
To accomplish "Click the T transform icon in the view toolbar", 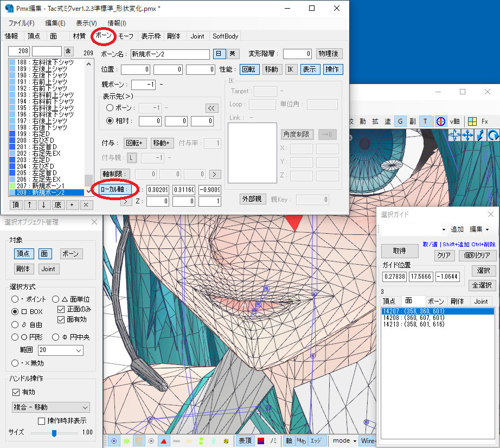I will 425,121.
